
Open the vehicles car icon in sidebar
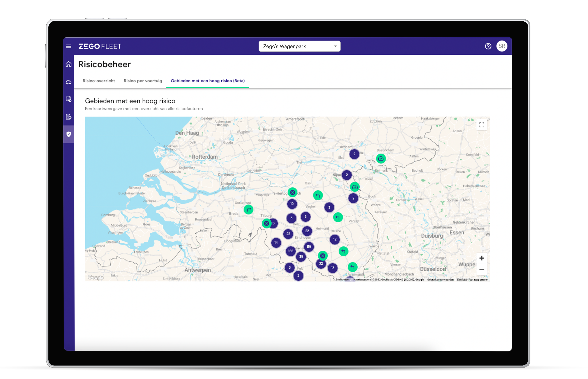[69, 82]
